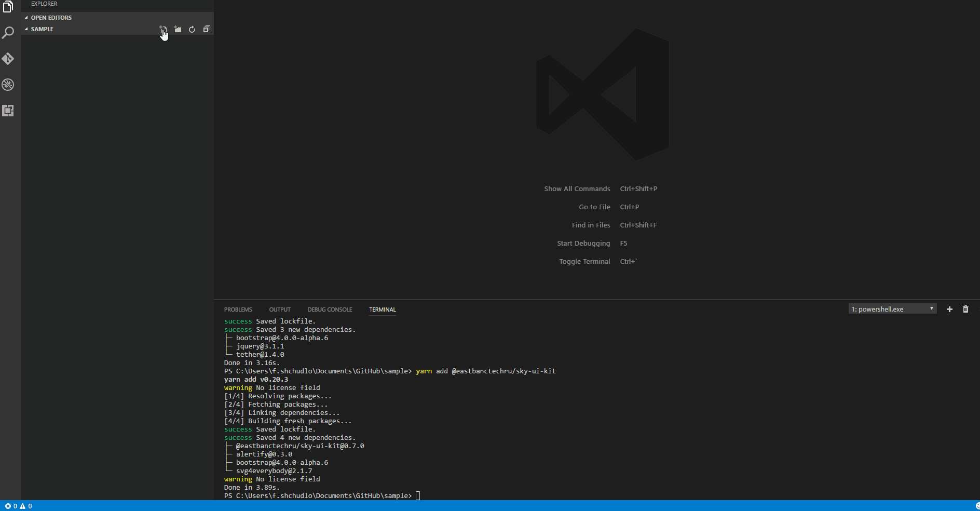The image size is (980, 511).
Task: Click the Ctrl+Shift+F shortcut label
Action: click(x=638, y=225)
